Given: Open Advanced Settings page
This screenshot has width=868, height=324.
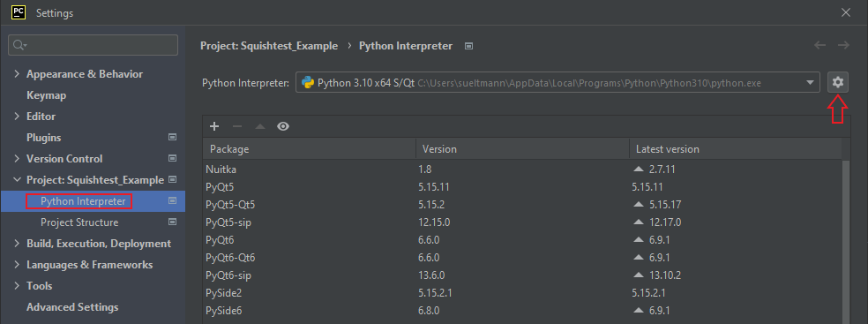Looking at the screenshot, I should coord(72,307).
